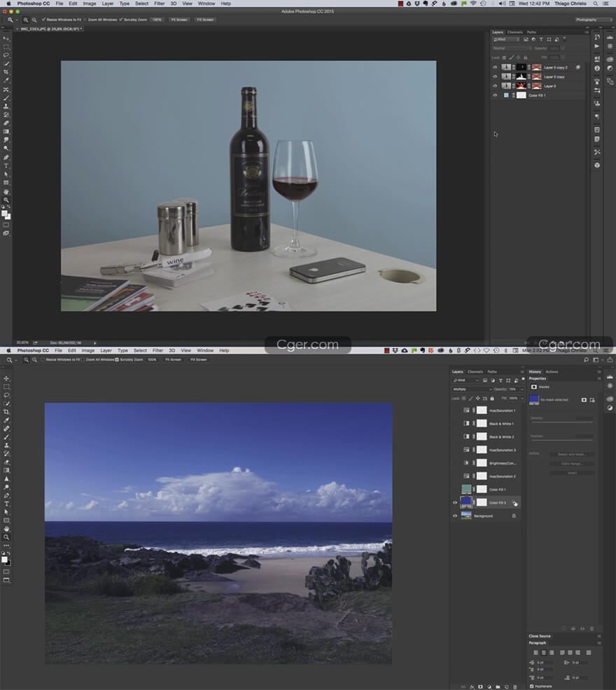The height and width of the screenshot is (690, 616).
Task: Click type layer filter in bottom Layers panel
Action: 500,380
